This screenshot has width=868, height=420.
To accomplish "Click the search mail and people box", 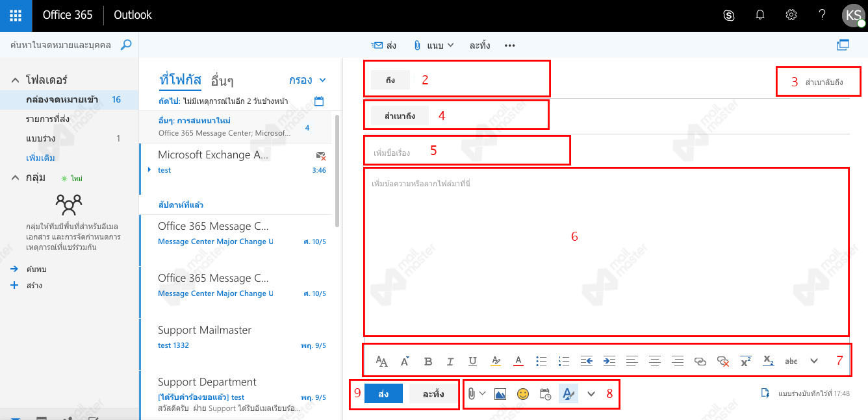I will tap(61, 45).
